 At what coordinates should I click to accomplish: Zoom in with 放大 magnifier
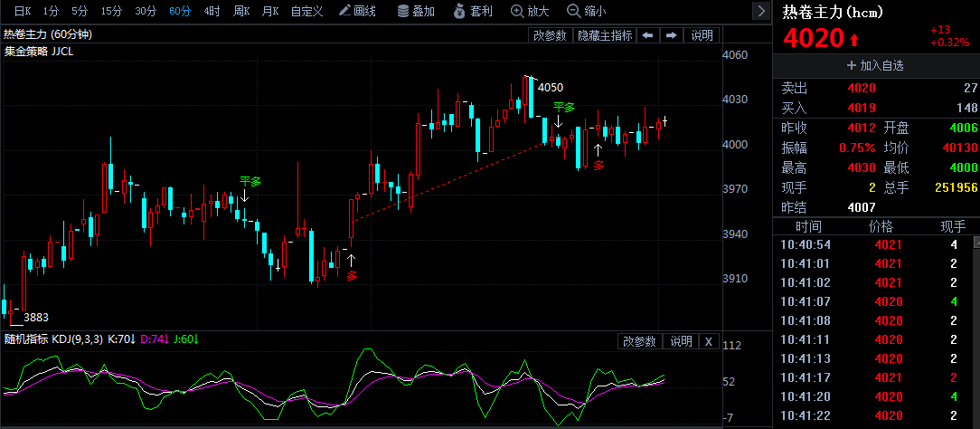click(x=530, y=11)
